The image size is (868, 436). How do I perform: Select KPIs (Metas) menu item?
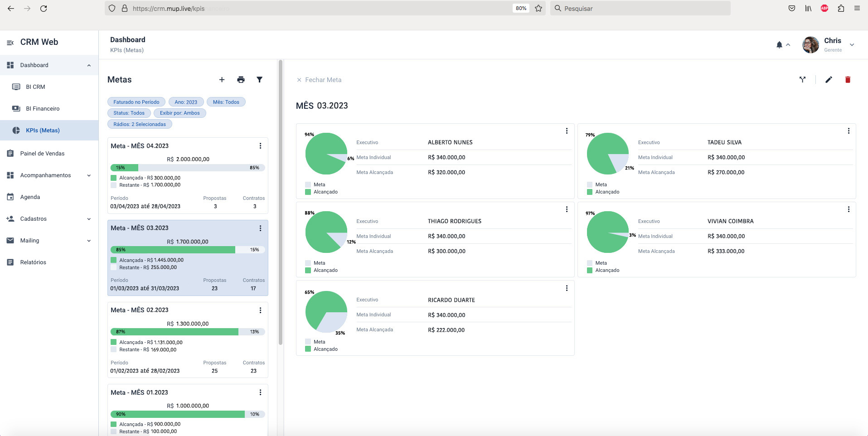(x=49, y=131)
